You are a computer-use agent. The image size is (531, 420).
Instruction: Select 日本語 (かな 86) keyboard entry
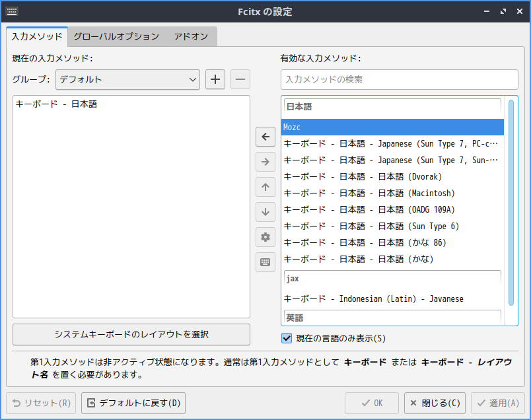point(392,242)
